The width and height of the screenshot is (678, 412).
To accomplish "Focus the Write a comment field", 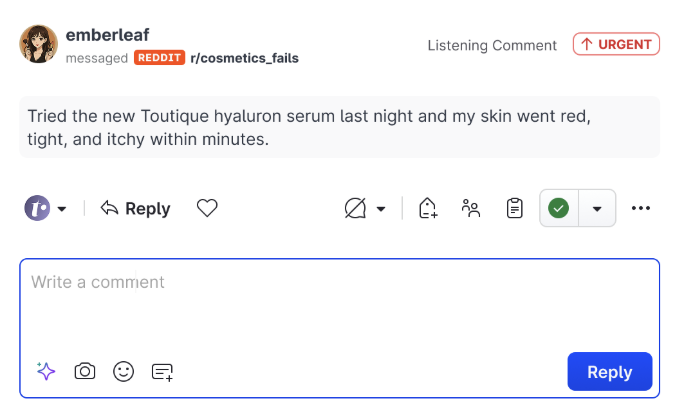I will click(x=339, y=307).
